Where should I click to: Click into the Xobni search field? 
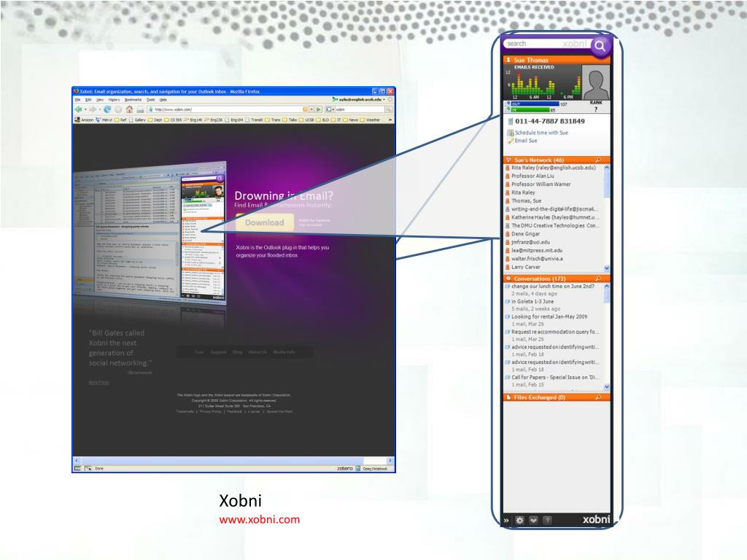(547, 43)
